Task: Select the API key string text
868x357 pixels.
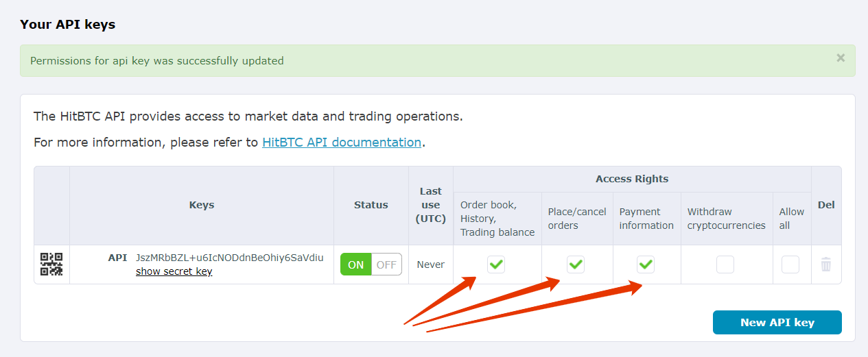Action: (x=230, y=258)
